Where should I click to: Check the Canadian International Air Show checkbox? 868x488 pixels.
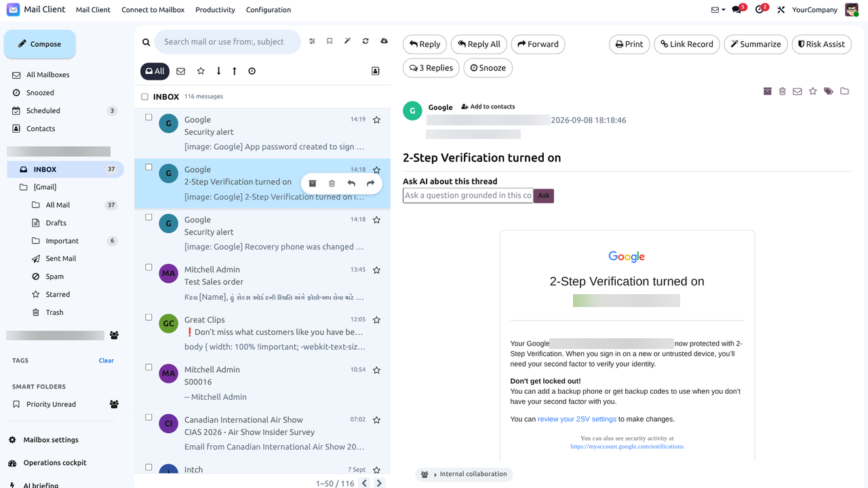point(149,418)
